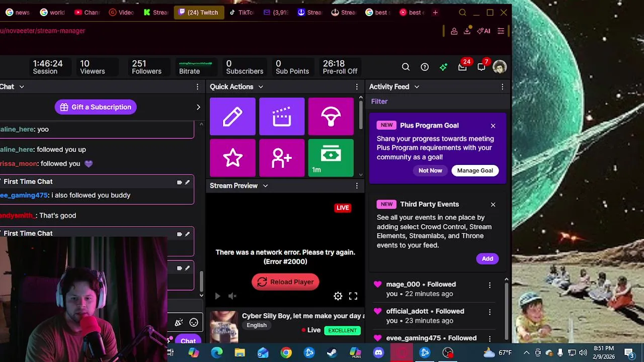Image resolution: width=644 pixels, height=362 pixels.
Task: Expand the Chat panel dropdown
Action: pyautogui.click(x=22, y=87)
